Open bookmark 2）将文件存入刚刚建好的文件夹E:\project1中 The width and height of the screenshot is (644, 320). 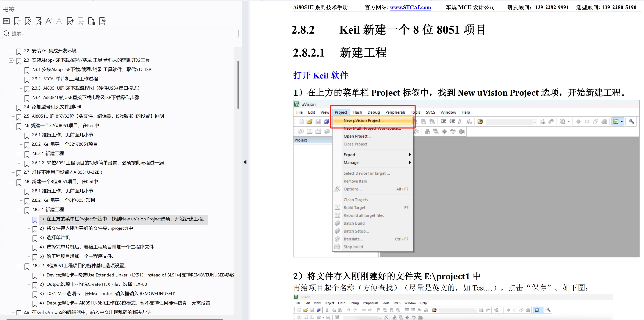[86, 228]
